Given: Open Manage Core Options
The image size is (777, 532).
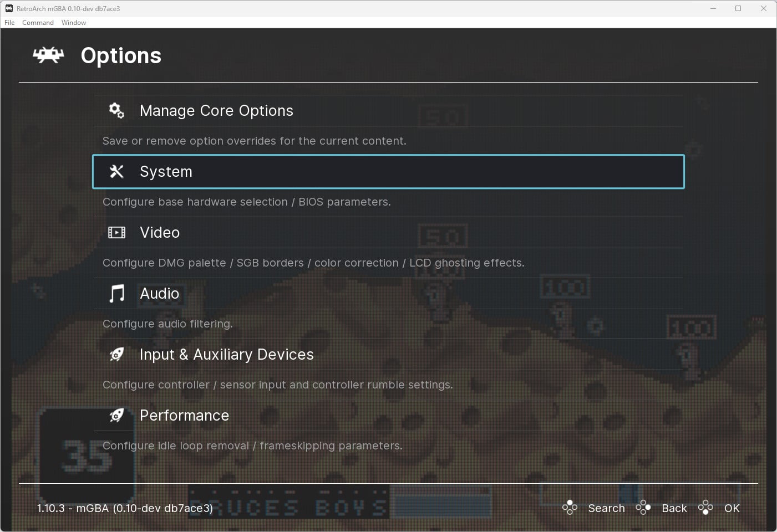Looking at the screenshot, I should [x=216, y=110].
